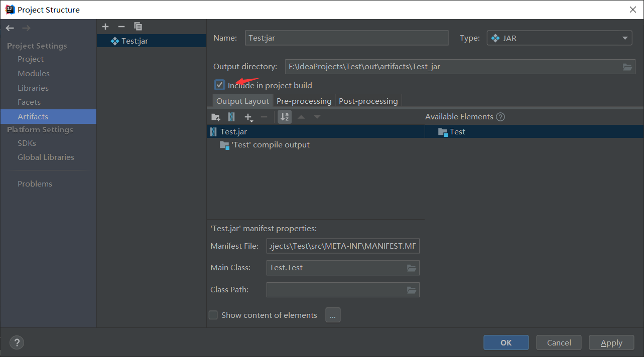644x357 pixels.
Task: Click into the Manifest File field
Action: (x=343, y=246)
